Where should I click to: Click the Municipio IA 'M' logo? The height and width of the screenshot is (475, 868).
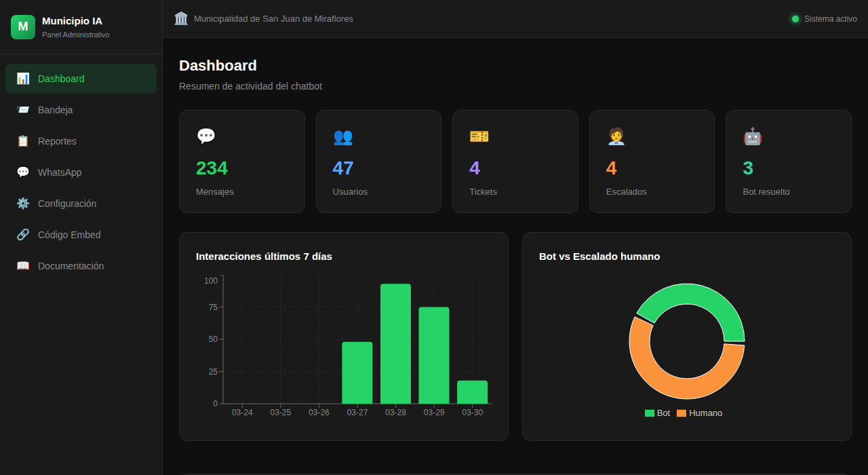coord(22,26)
